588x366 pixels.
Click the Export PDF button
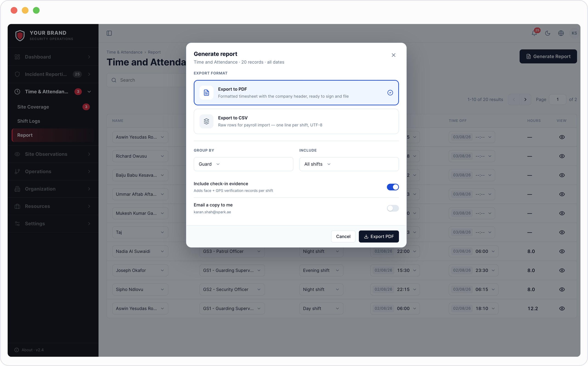pyautogui.click(x=379, y=236)
